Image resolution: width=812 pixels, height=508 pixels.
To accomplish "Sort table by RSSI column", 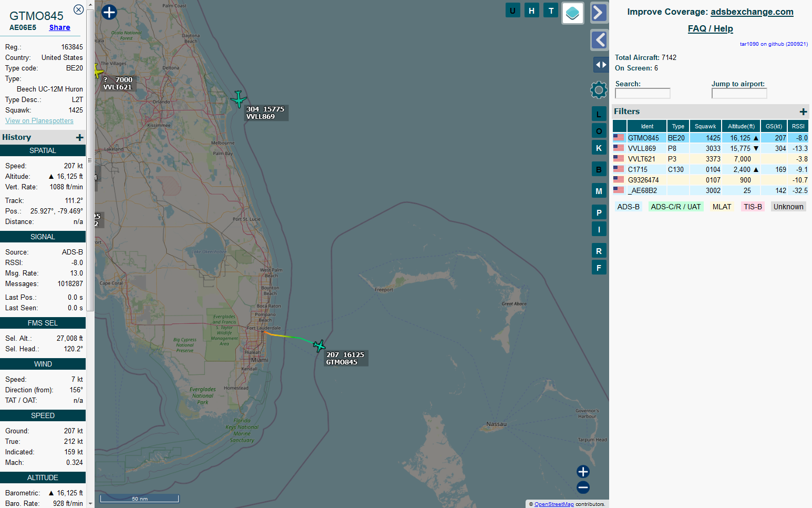I will [x=798, y=126].
